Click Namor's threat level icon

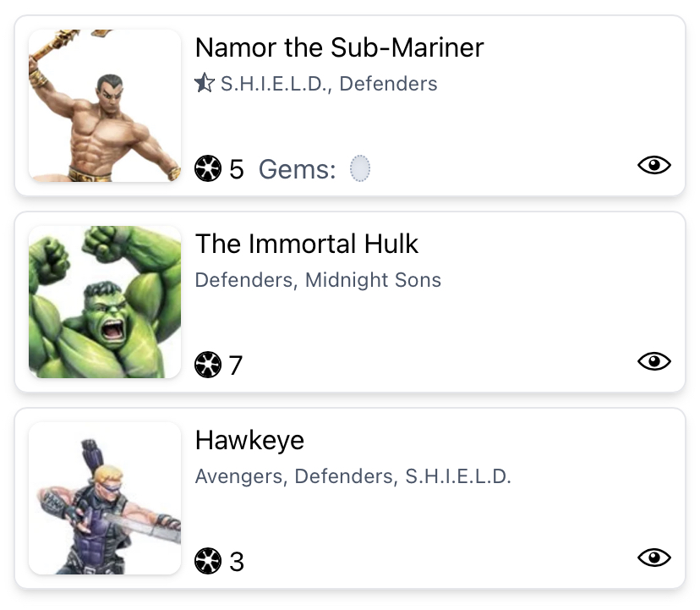pos(207,169)
